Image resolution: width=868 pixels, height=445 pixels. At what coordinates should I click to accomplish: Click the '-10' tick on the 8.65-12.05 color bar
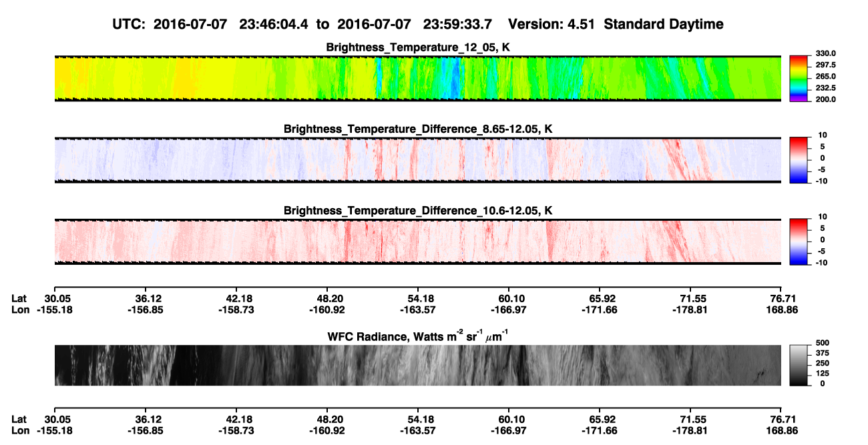(821, 181)
